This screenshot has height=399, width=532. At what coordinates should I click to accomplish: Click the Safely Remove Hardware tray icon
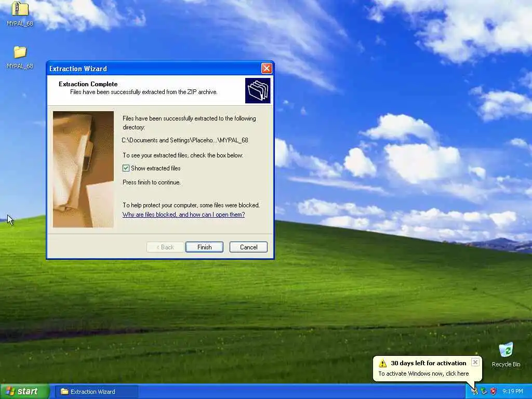coord(484,391)
